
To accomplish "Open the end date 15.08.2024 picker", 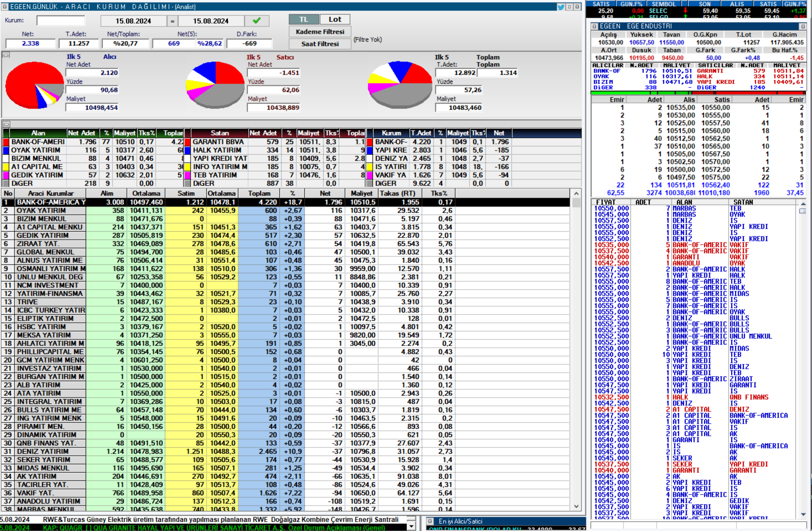I will pyautogui.click(x=211, y=21).
